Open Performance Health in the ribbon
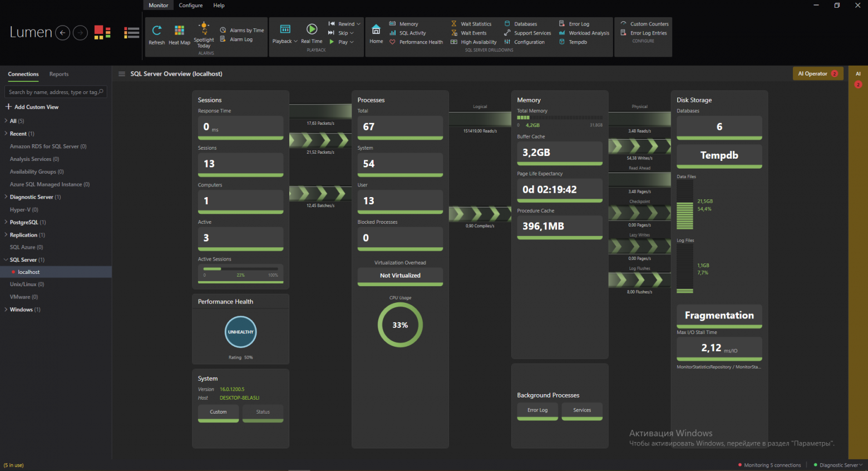Image resolution: width=868 pixels, height=471 pixels. pyautogui.click(x=416, y=42)
